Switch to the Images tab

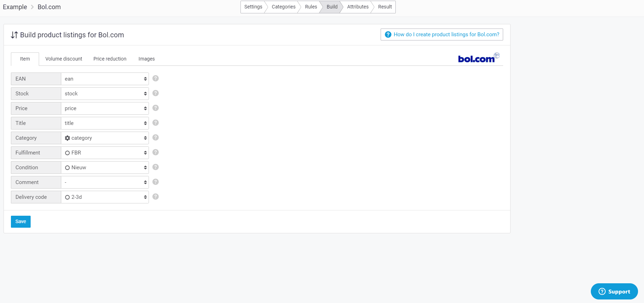[x=146, y=59]
